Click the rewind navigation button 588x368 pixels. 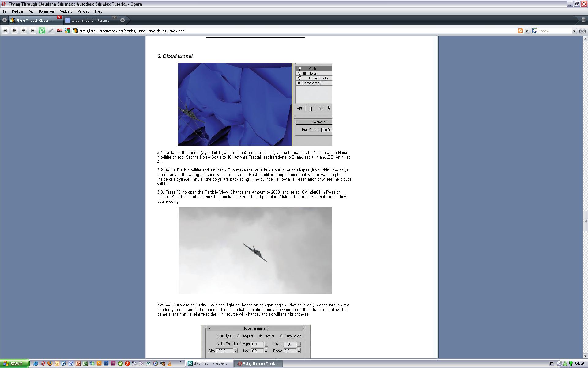[x=5, y=31]
